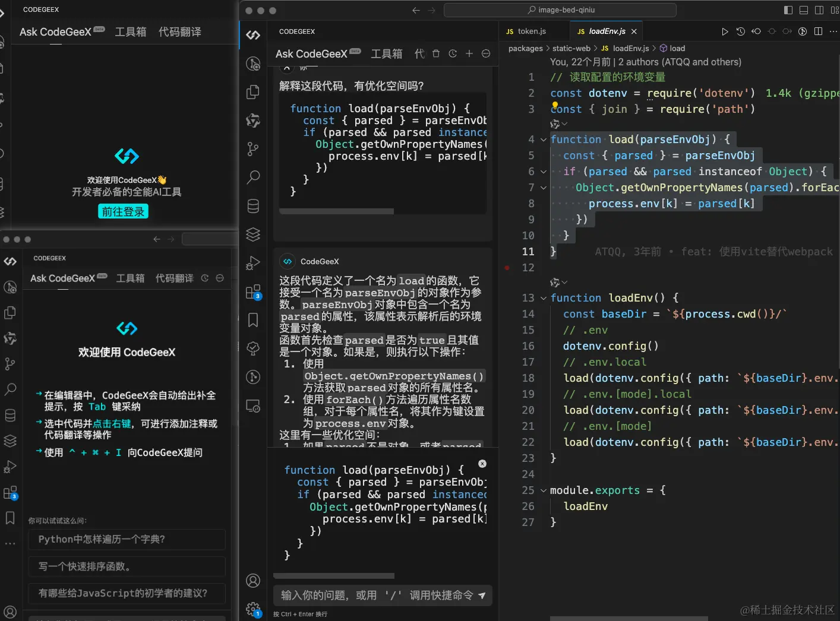Screen dimensions: 840x621
Task: Toggle secondary side bar layout icon
Action: tap(819, 10)
